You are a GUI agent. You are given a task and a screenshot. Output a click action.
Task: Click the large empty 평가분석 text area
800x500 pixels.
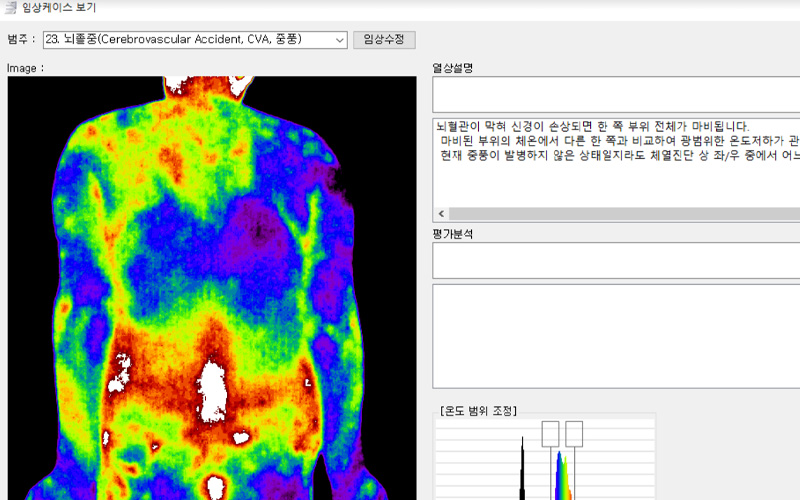[x=616, y=336]
